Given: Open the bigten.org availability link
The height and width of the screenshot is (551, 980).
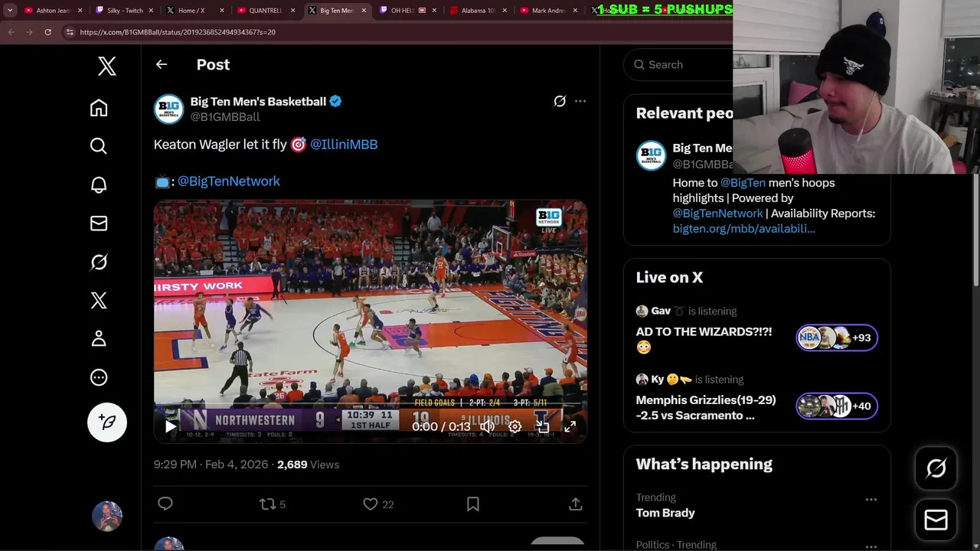Looking at the screenshot, I should point(744,228).
